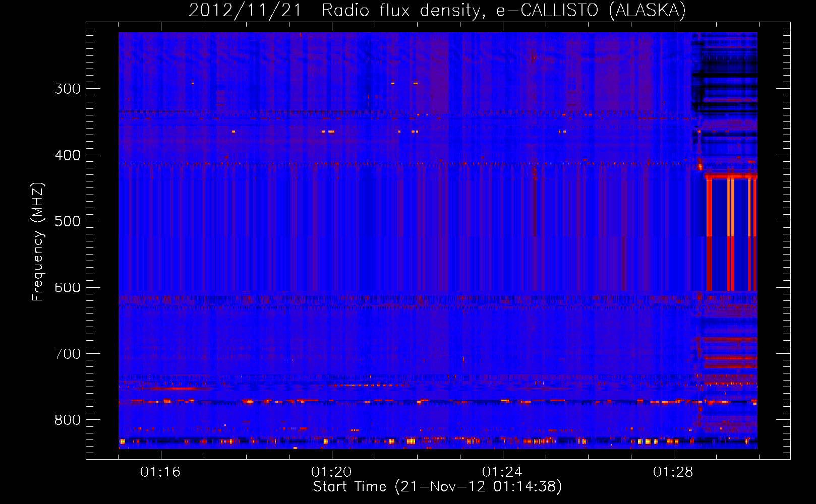Select the 700 frequency tick label

point(68,354)
